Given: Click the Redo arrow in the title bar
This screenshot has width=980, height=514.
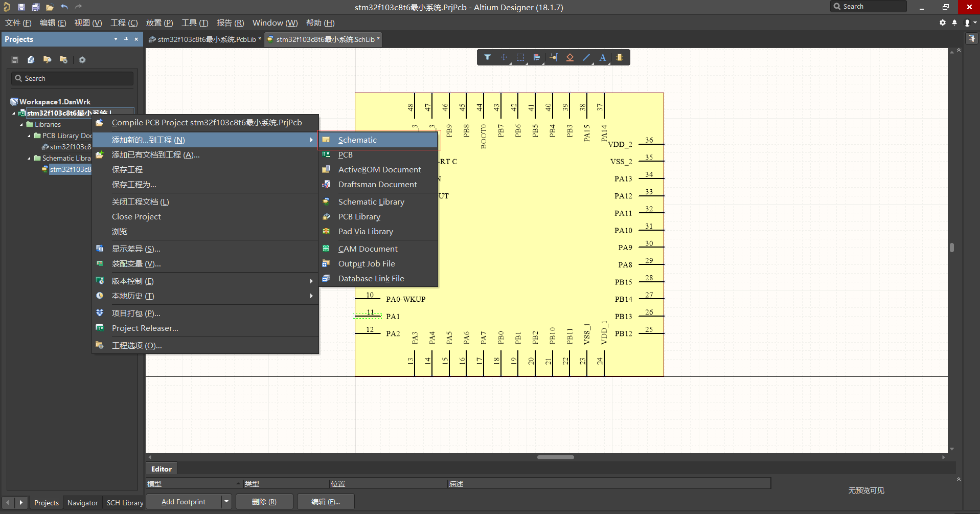Looking at the screenshot, I should click(78, 7).
